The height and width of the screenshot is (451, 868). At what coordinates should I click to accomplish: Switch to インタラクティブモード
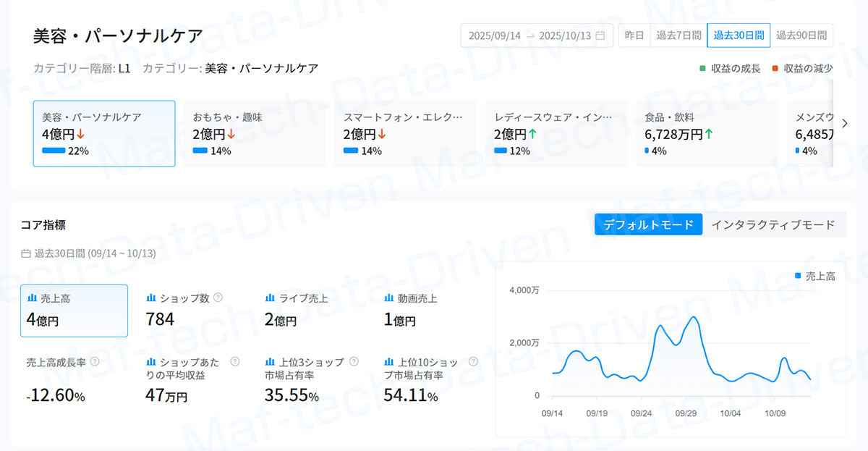click(x=773, y=224)
